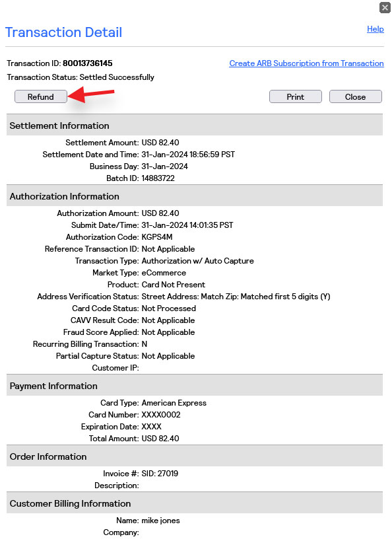Click the Transaction Detail title
This screenshot has width=392, height=543.
63,32
